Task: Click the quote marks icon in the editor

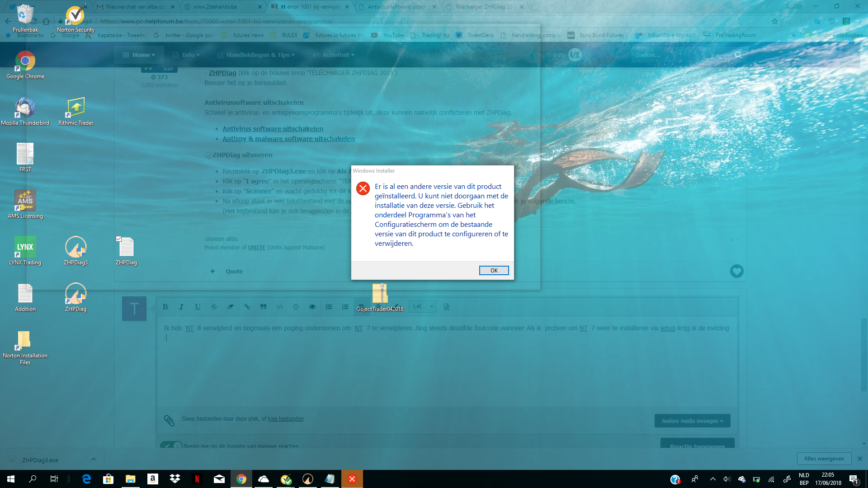Action: coord(263,307)
